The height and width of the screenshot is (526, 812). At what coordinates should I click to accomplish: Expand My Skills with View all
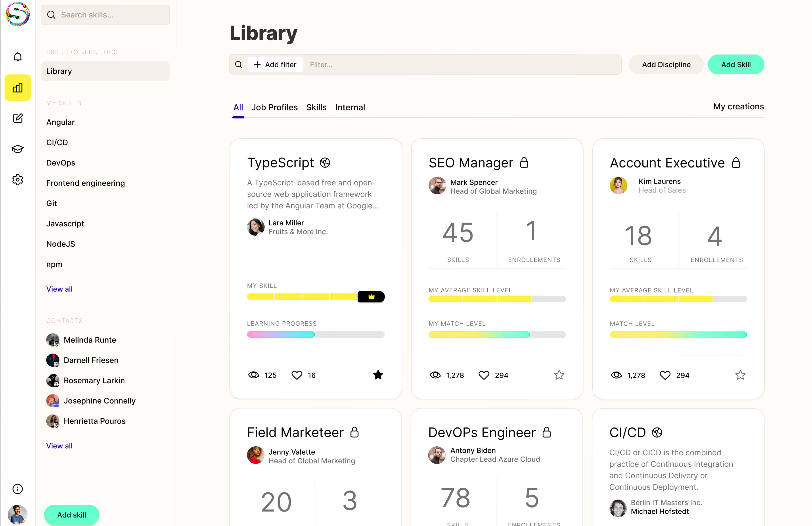pos(59,289)
